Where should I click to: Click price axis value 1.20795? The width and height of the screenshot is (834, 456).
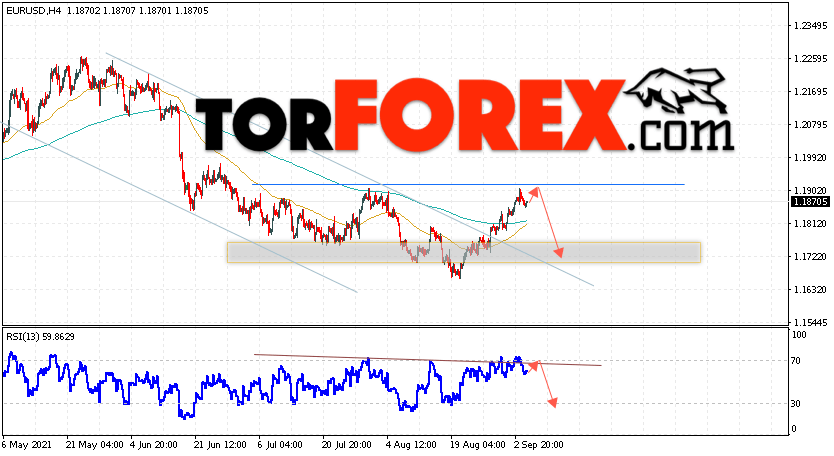point(811,125)
